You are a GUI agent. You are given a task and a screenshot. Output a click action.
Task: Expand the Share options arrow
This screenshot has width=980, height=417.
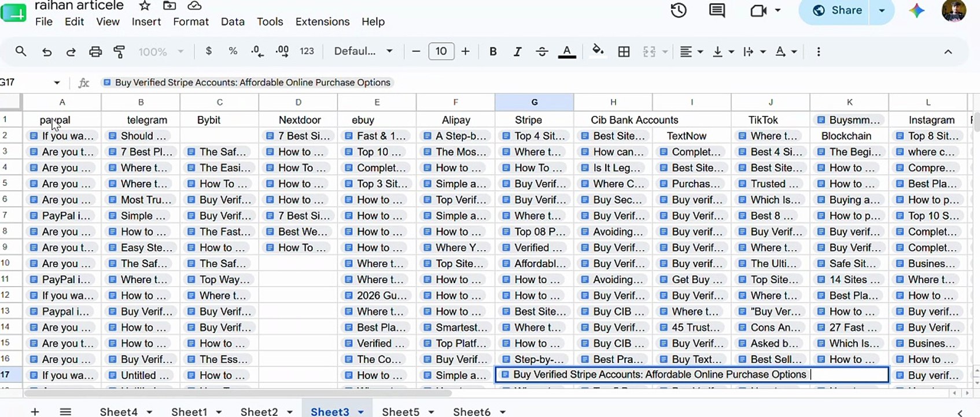(x=882, y=10)
